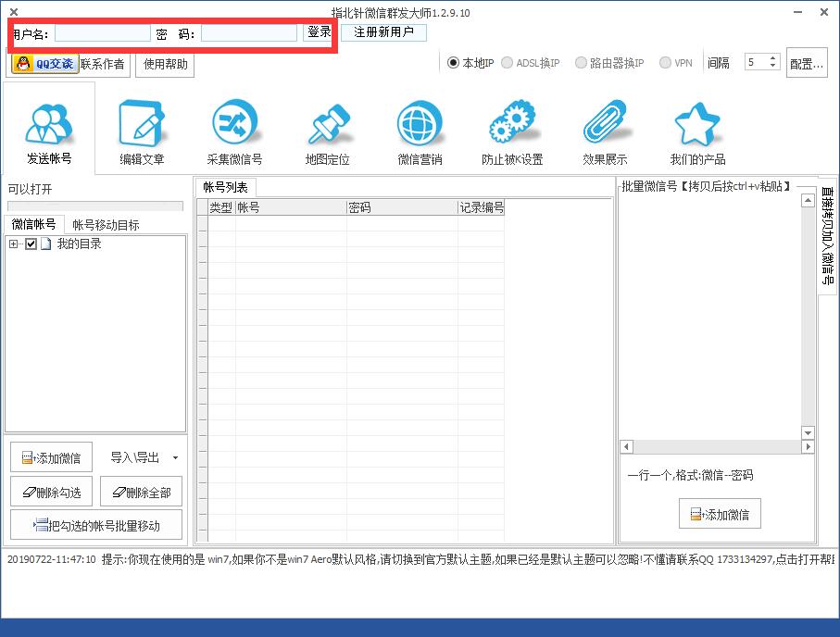
Task: Focus the 用户名 input field
Action: coord(103,33)
